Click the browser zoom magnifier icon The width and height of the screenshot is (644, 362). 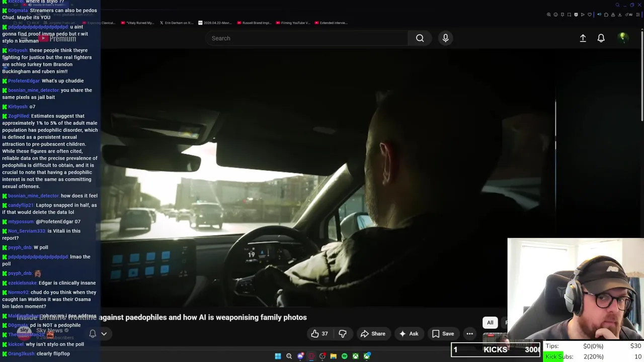coord(549,15)
